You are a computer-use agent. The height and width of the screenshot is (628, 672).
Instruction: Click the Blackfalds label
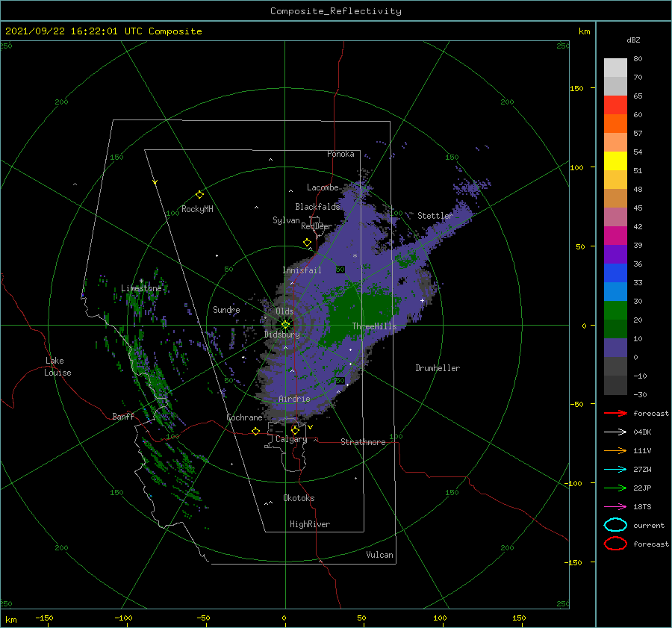click(x=317, y=207)
